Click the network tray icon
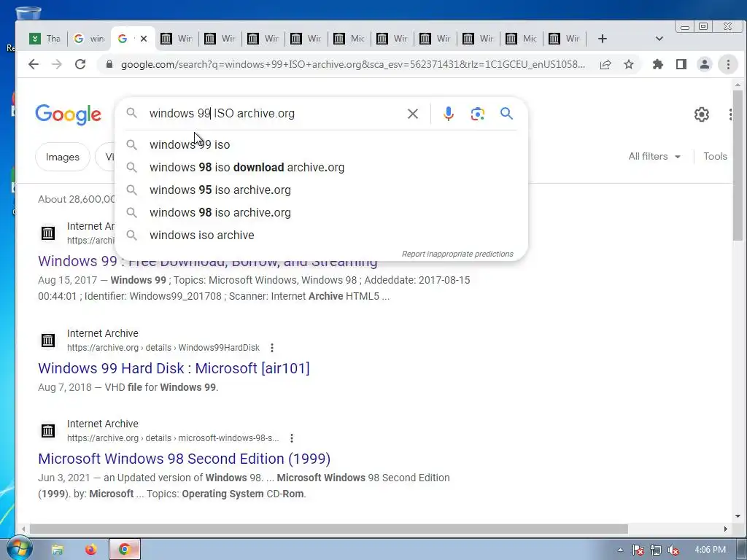Screen dimensions: 747x560 [x=656, y=550]
